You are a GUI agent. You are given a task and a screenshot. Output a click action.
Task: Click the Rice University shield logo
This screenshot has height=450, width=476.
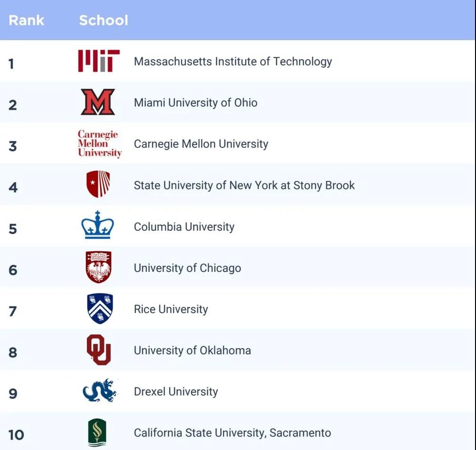pyautogui.click(x=100, y=308)
